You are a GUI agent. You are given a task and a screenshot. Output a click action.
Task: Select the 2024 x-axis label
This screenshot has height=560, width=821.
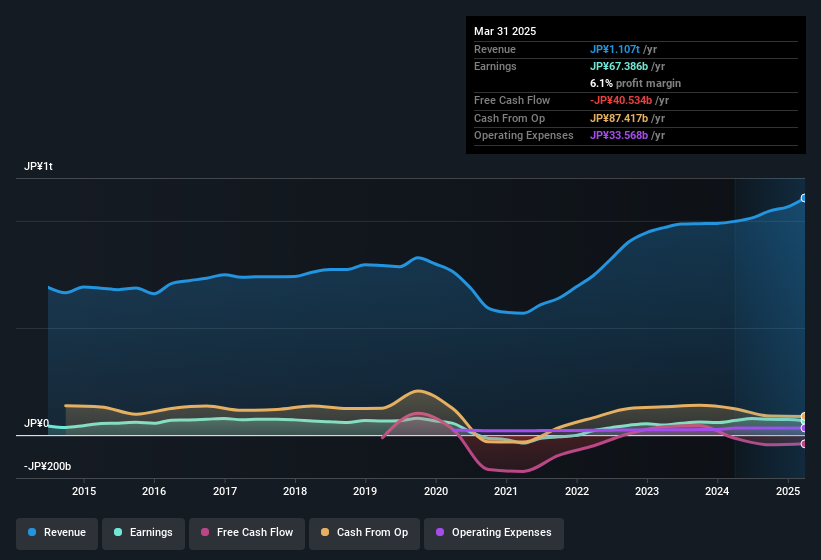717,491
